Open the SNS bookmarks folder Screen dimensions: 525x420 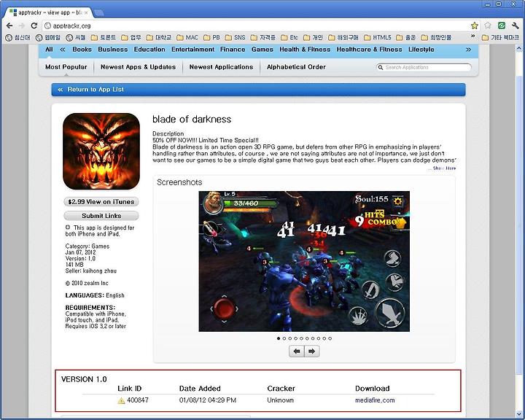[236, 37]
